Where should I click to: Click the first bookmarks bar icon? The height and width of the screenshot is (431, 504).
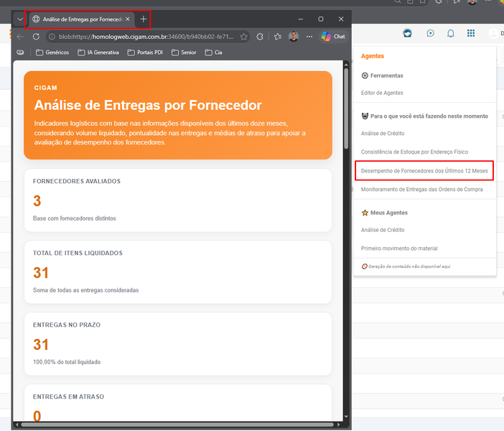(x=20, y=52)
